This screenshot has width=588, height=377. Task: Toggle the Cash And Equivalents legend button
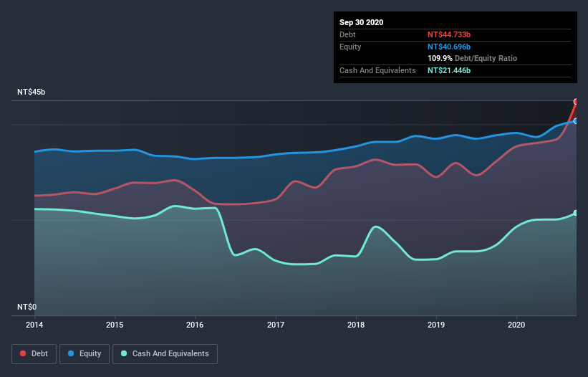165,354
